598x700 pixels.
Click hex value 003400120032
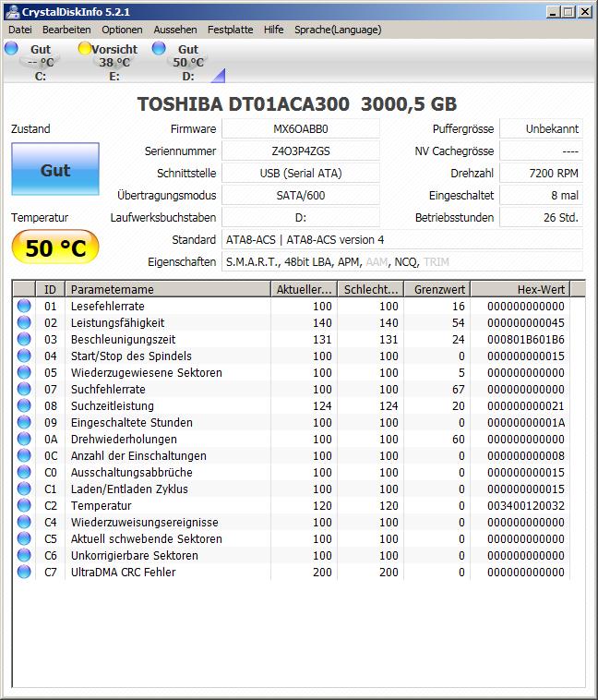526,505
